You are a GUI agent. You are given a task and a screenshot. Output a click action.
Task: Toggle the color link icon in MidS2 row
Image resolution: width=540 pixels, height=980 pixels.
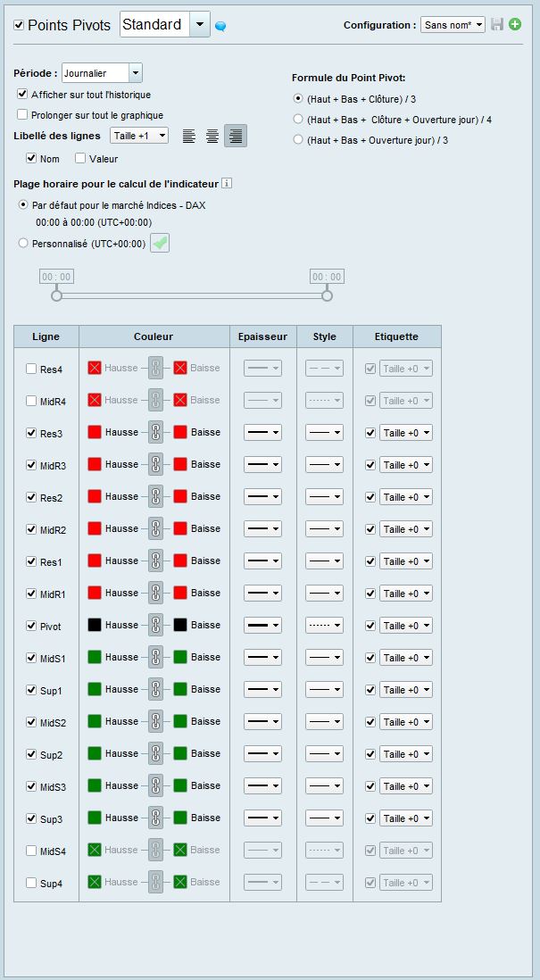155,721
